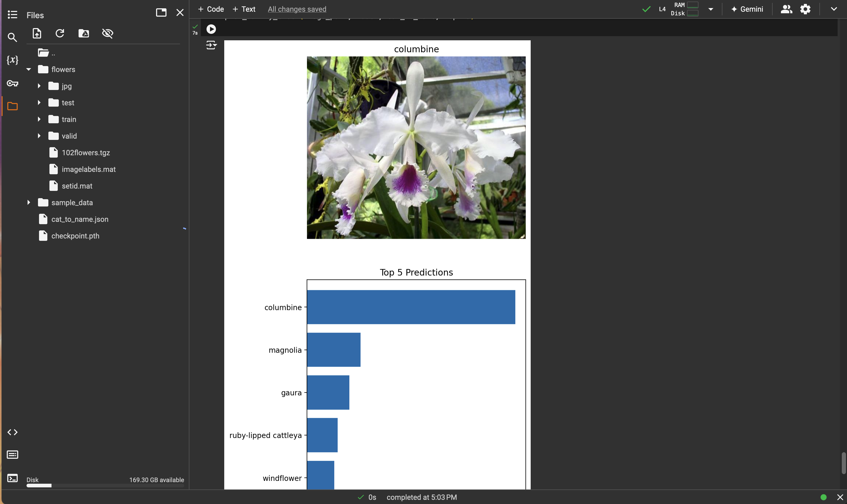Open the variables {x} panel

(12, 60)
